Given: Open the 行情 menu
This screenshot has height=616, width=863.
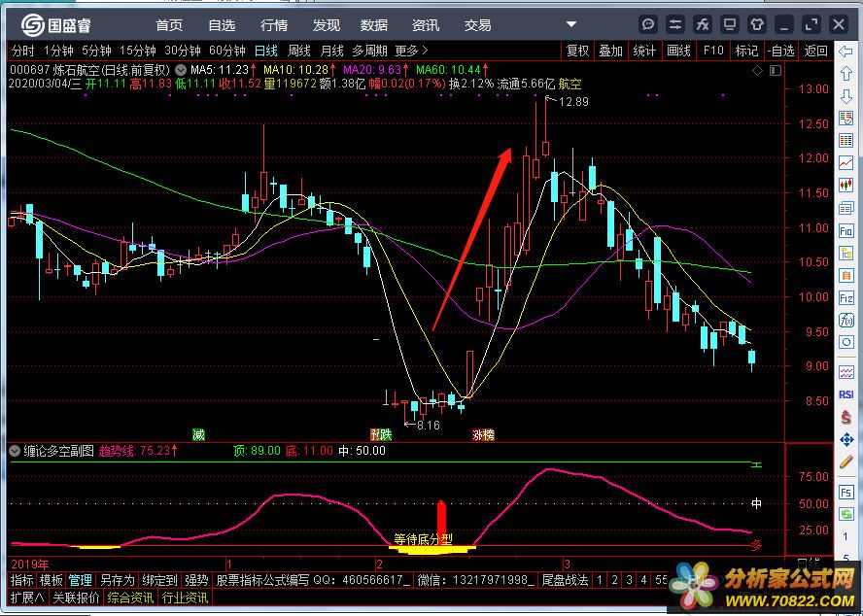Looking at the screenshot, I should 274,24.
